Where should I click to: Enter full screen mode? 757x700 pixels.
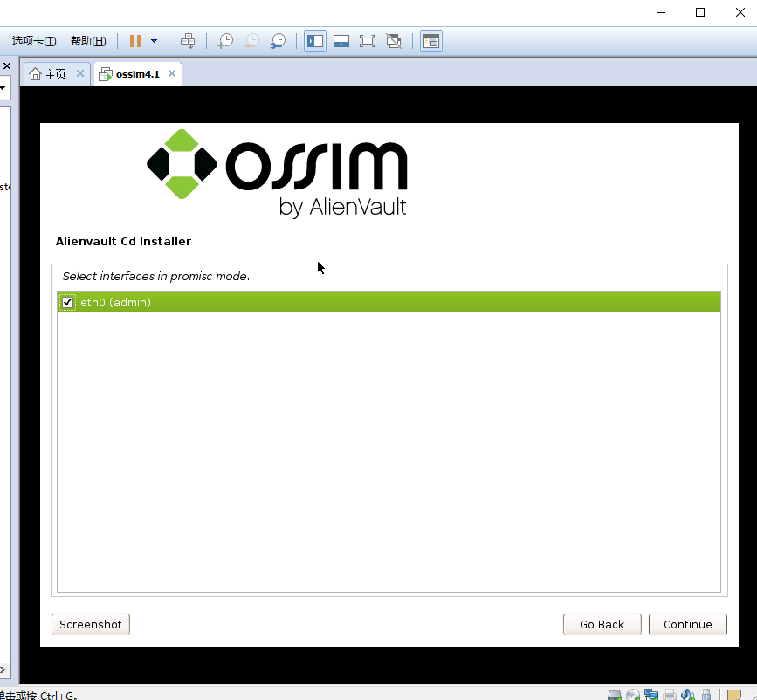point(368,41)
